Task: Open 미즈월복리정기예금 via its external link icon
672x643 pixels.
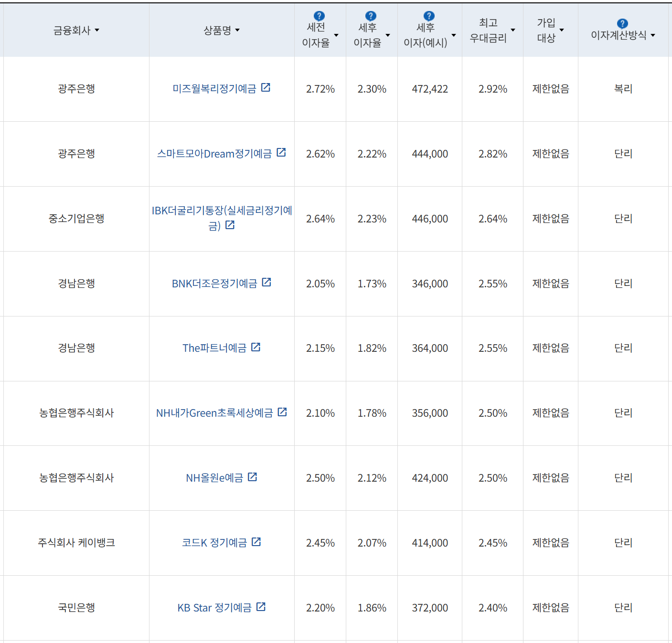Action: point(267,88)
